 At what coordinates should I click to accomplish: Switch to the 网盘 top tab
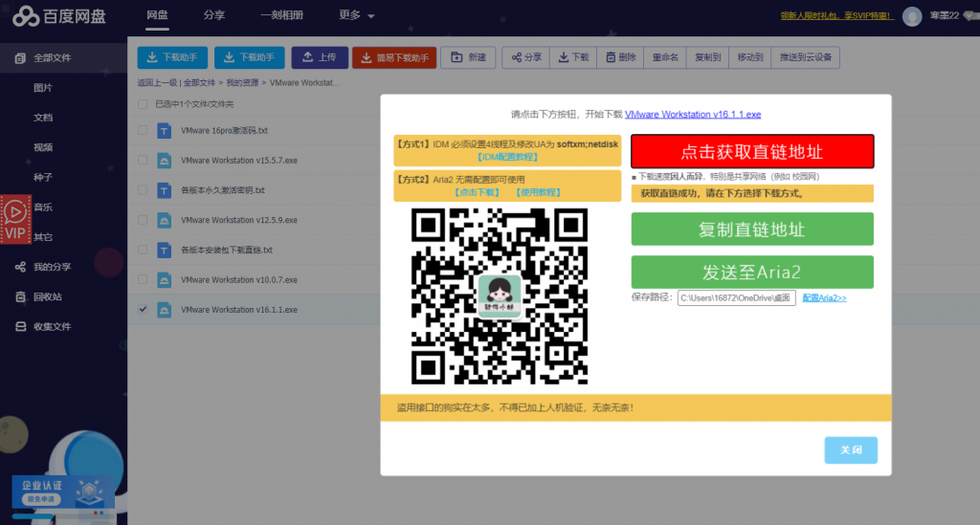pyautogui.click(x=158, y=15)
